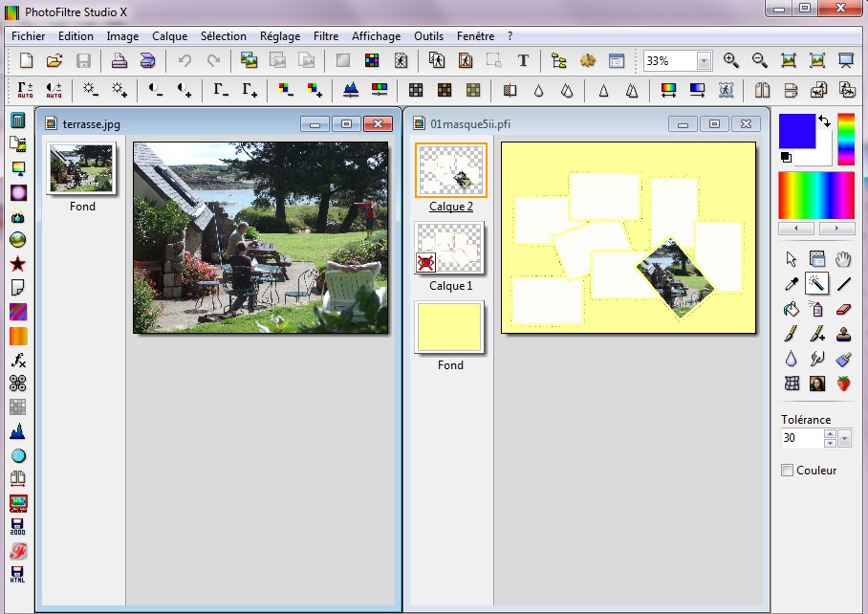Select the Brush tool

pyautogui.click(x=792, y=334)
